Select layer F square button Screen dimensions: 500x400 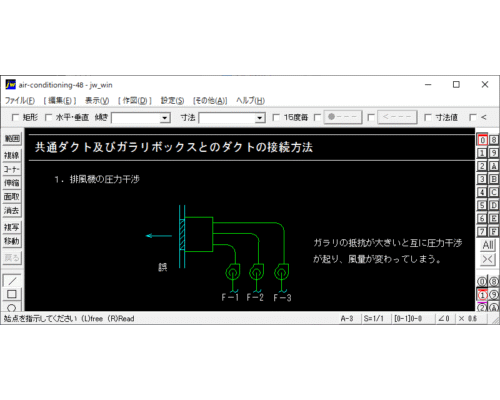point(494,231)
